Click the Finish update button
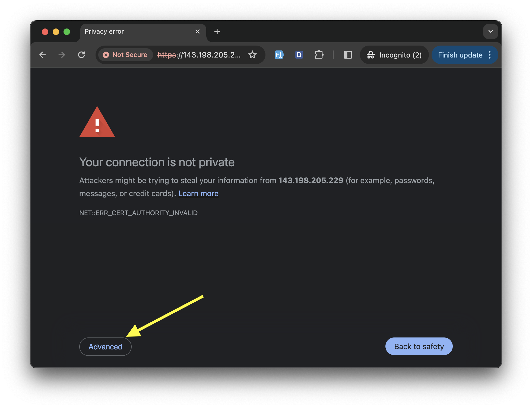The width and height of the screenshot is (532, 408). click(460, 55)
